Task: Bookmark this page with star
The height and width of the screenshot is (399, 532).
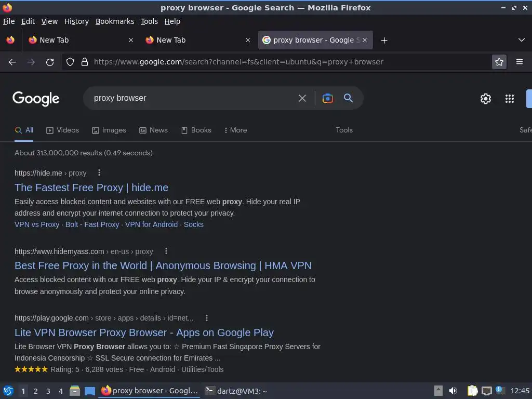Action: (x=499, y=62)
